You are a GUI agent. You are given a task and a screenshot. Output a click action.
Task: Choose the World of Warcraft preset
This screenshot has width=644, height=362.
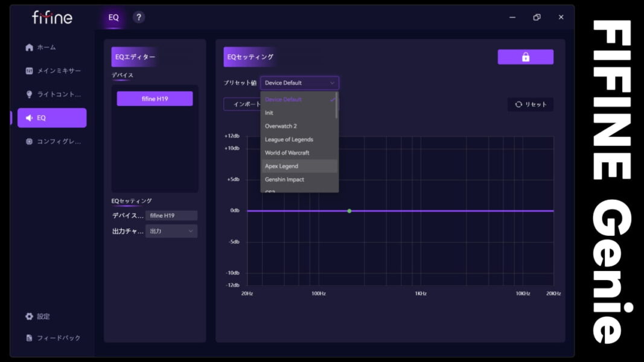[x=299, y=153]
